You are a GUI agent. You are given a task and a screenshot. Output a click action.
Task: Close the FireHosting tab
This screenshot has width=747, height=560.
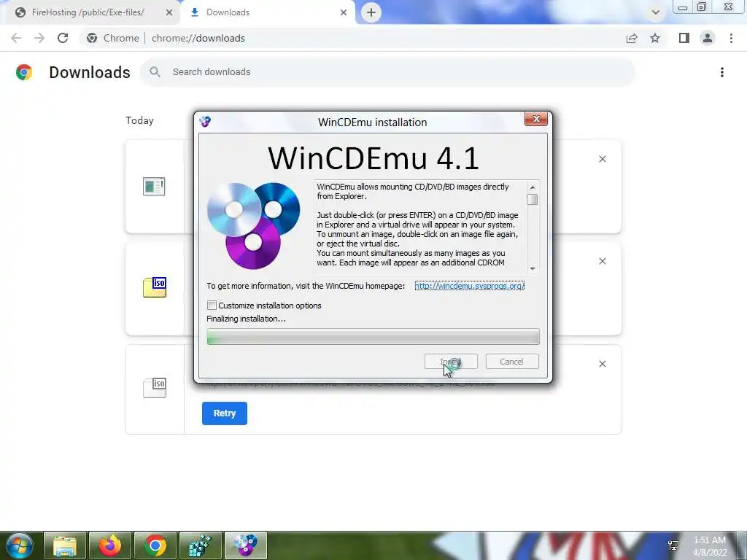169,12
